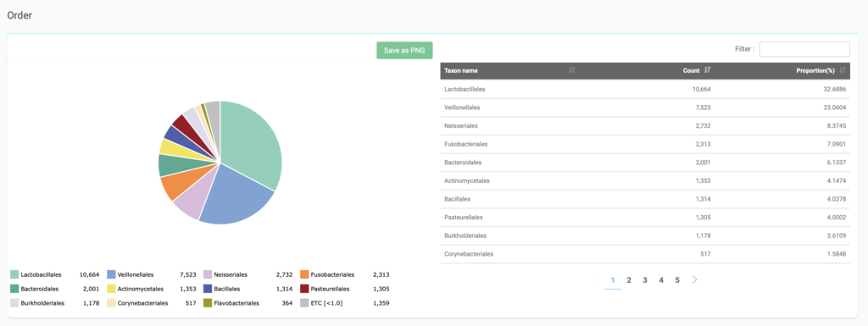Click Lactobacillales legend color swatch
868x326 pixels.
(x=14, y=274)
